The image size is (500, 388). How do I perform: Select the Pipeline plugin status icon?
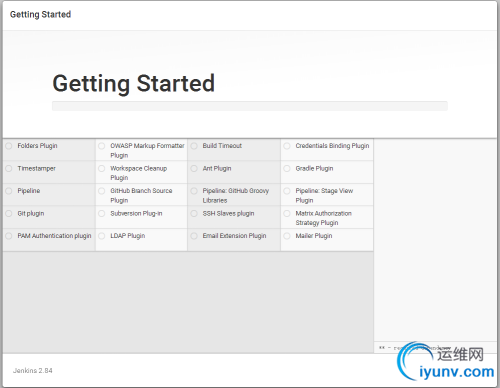tap(9, 191)
